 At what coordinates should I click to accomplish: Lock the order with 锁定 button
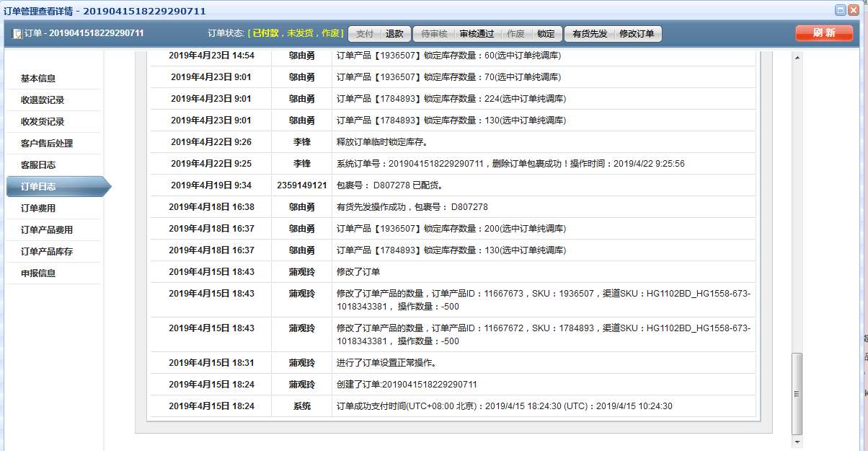[546, 34]
